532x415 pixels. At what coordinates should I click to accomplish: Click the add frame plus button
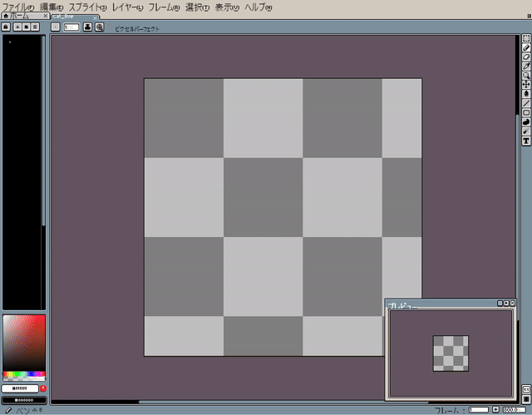[x=495, y=409]
